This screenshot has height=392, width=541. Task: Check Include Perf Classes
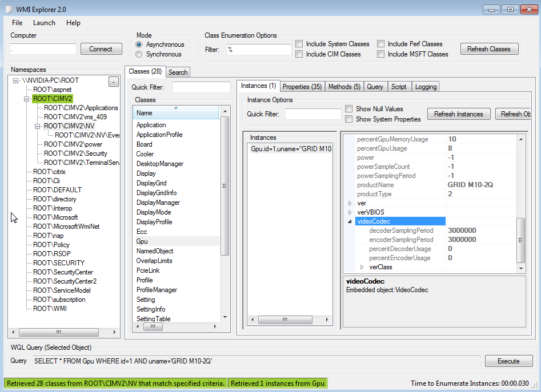tap(380, 43)
